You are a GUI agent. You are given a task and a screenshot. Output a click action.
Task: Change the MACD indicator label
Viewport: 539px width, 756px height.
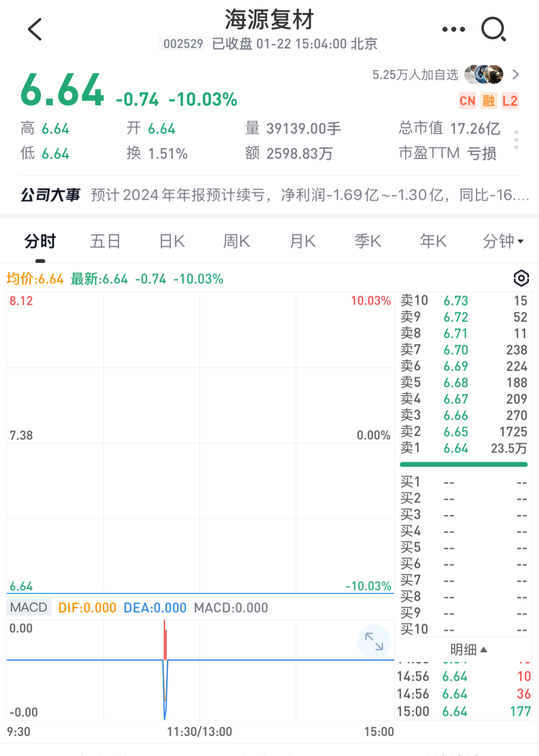29,607
